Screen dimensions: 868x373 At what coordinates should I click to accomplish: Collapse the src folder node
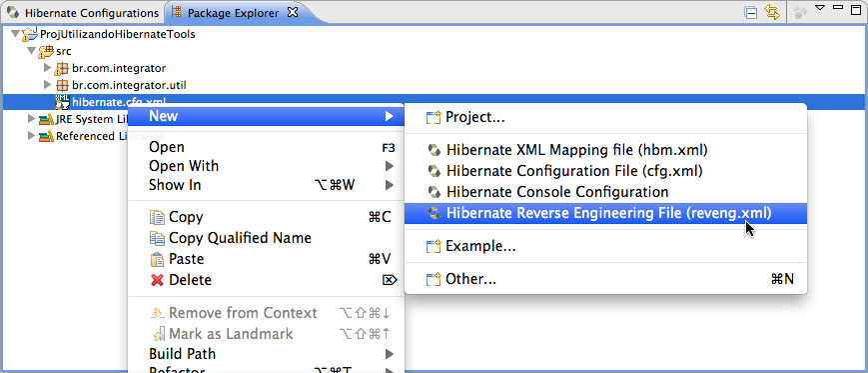(32, 52)
